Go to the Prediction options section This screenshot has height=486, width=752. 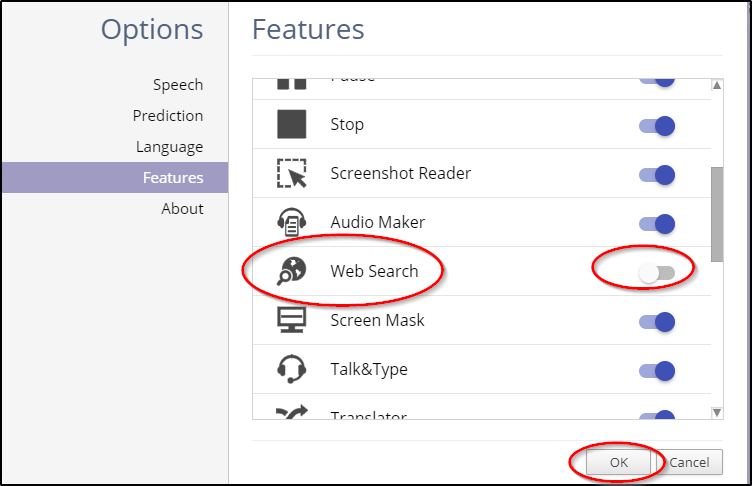(x=168, y=116)
